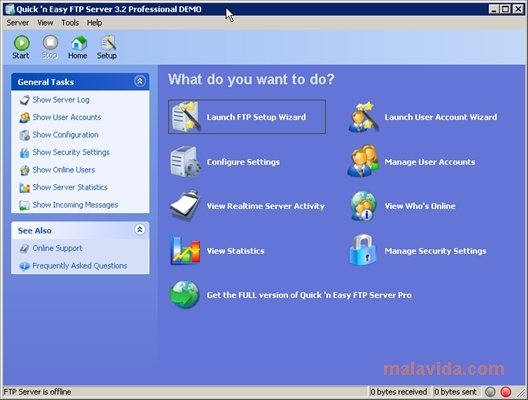Click 'FTP Server is offline' status text
Viewport: 528px width, 400px height.
37,392
